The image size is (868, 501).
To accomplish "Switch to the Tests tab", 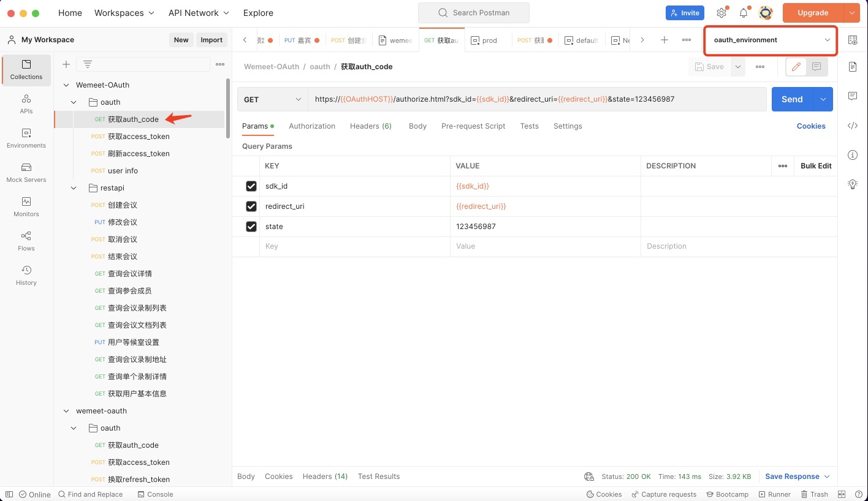I will click(529, 126).
